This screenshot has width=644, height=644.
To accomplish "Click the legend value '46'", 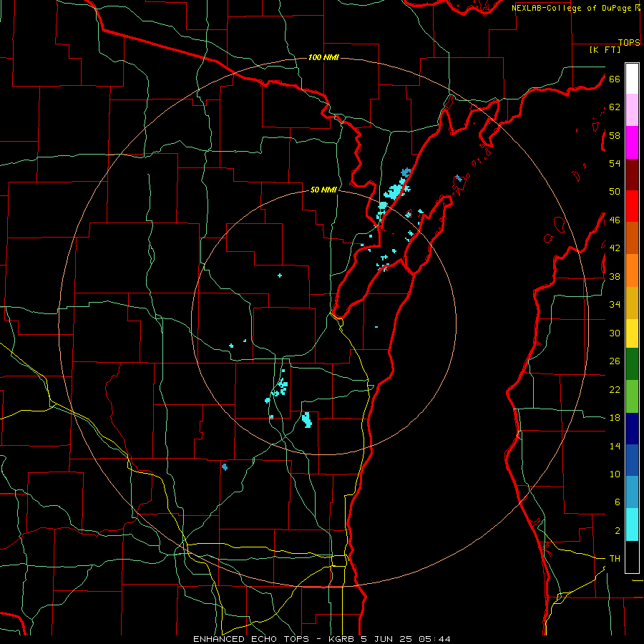I will (x=615, y=220).
